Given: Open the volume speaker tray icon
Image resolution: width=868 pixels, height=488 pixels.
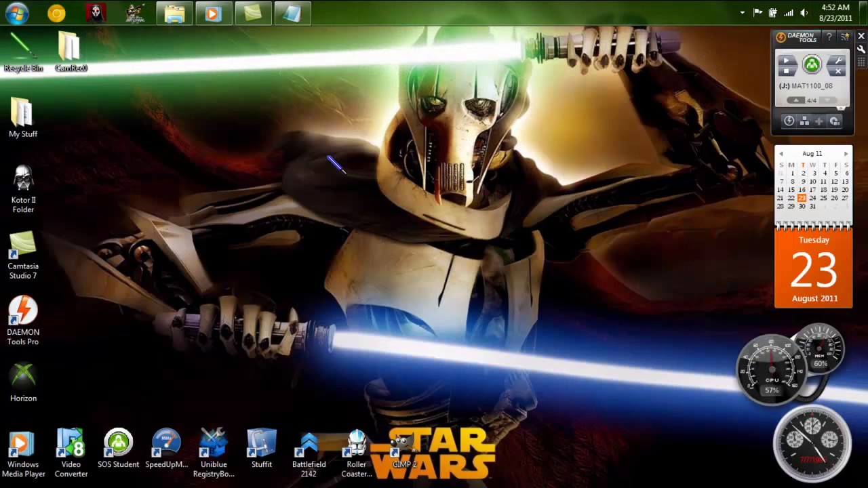Looking at the screenshot, I should pyautogui.click(x=804, y=13).
